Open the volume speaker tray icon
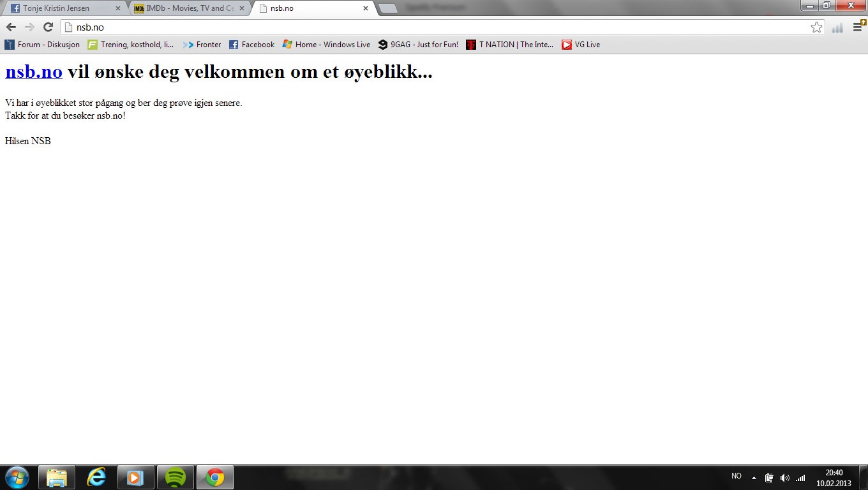 pyautogui.click(x=784, y=477)
